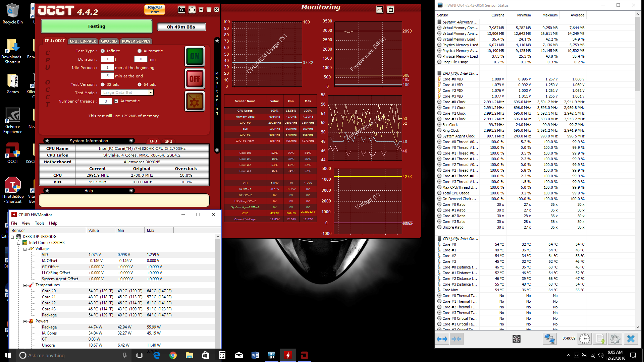Open ThrottleStop desktop shortcut
Image resolution: width=644 pixels, height=362 pixels.
tap(13, 190)
